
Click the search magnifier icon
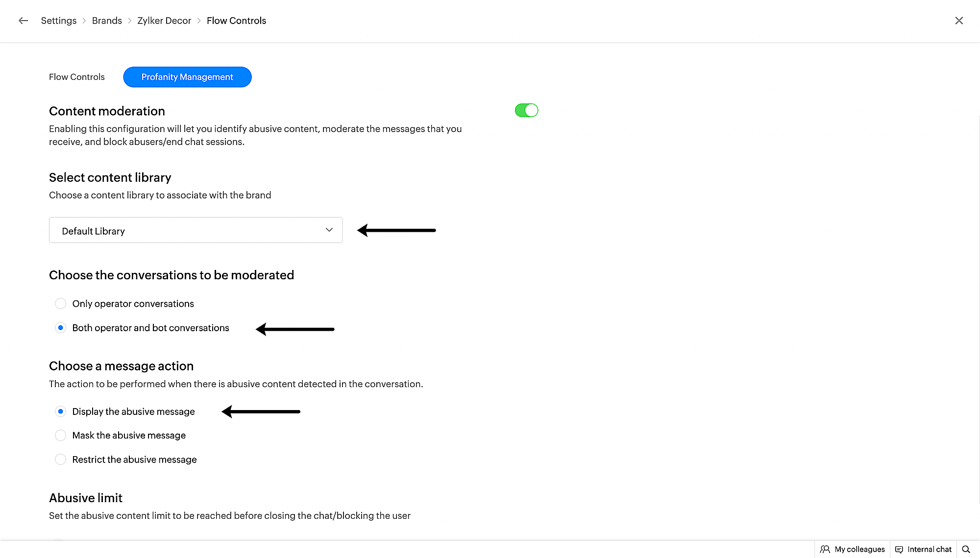966,549
